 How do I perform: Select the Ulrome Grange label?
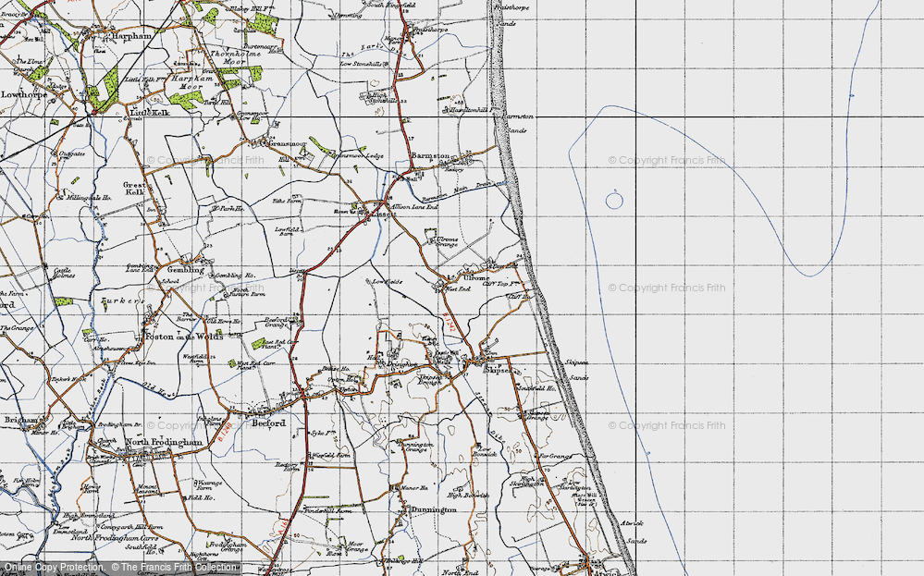(448, 242)
